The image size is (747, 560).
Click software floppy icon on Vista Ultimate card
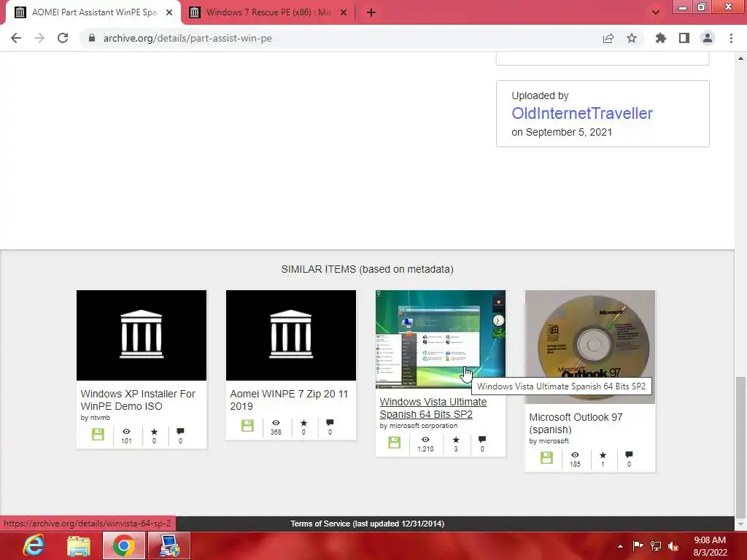(394, 442)
